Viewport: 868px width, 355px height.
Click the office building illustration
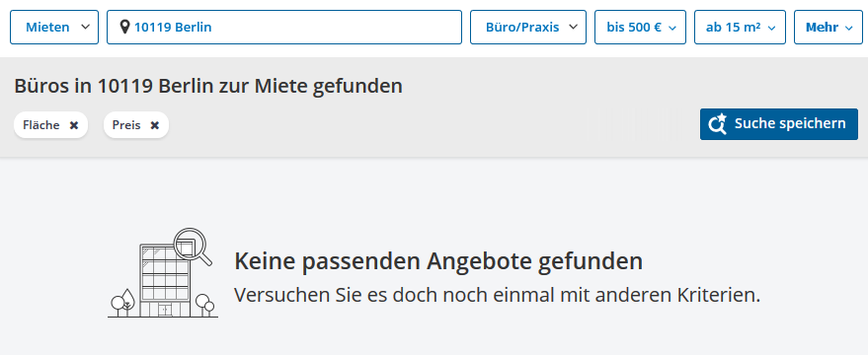click(x=163, y=273)
